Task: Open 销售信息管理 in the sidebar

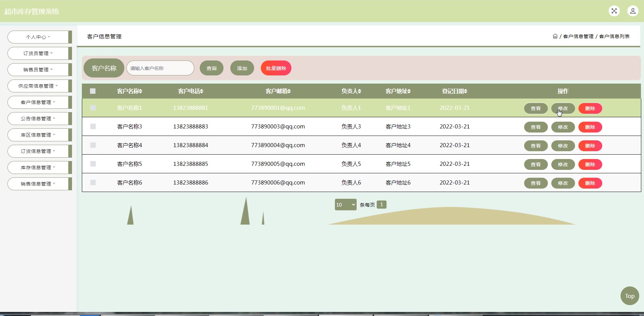Action: coord(38,184)
